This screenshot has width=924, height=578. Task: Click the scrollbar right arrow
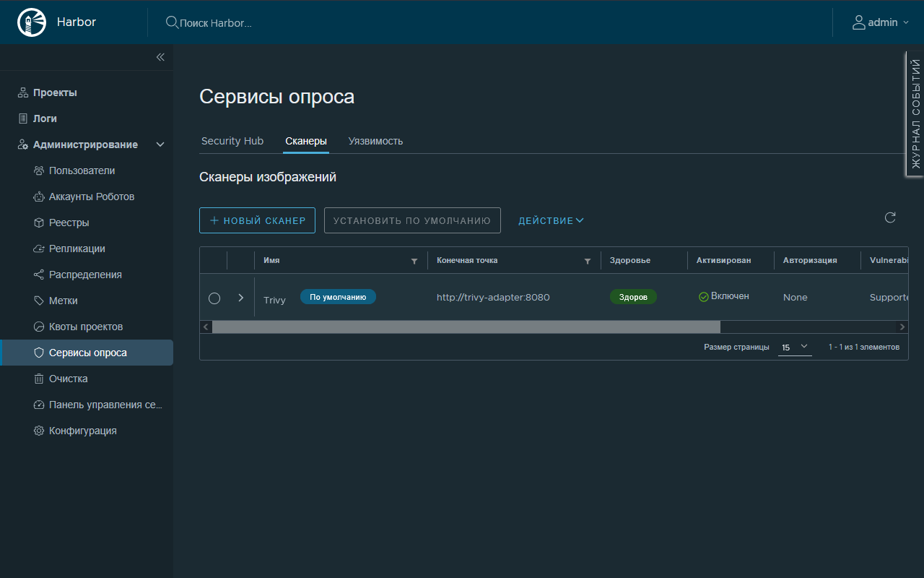pos(902,327)
